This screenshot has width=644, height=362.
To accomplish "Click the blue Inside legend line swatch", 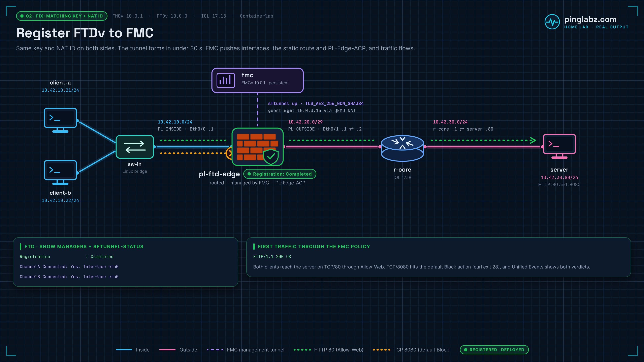I will [124, 350].
